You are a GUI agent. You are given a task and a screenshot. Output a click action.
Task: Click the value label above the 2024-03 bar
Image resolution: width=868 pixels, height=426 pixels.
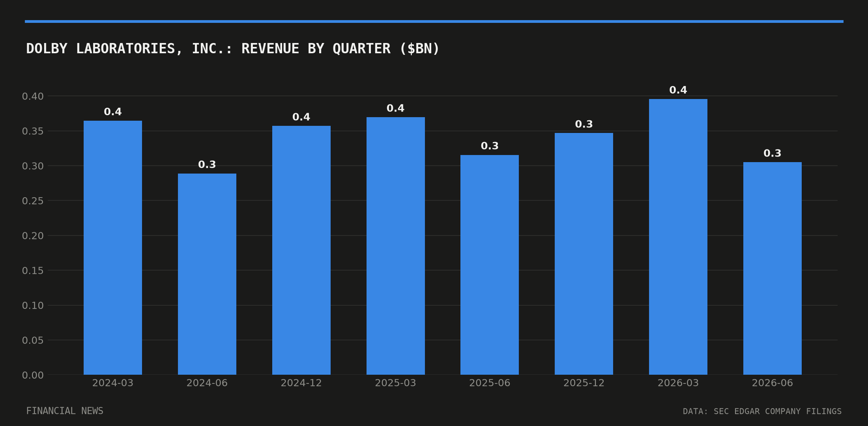tap(113, 112)
